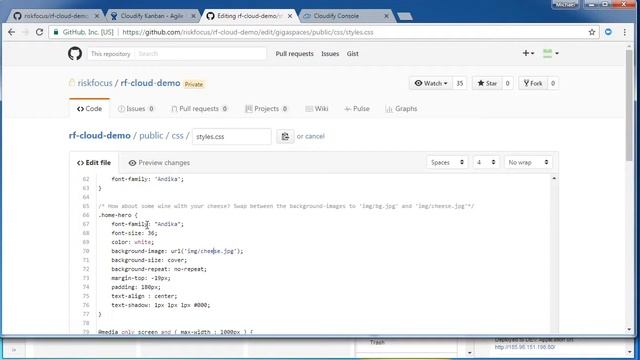
Task: Click the page scrollbar down arrow
Action: pos(629,329)
